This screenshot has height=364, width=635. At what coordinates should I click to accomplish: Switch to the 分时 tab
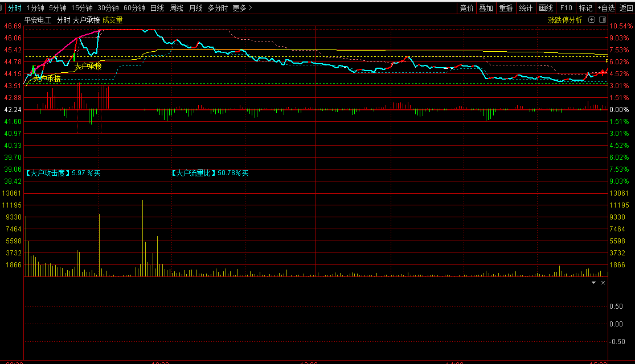pyautogui.click(x=15, y=8)
